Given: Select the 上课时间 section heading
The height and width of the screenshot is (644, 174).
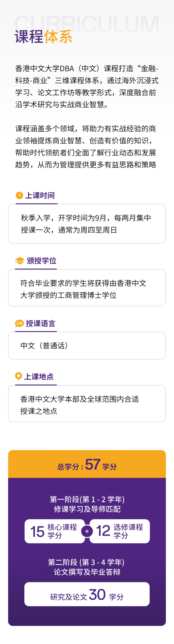Looking at the screenshot, I should (x=40, y=195).
